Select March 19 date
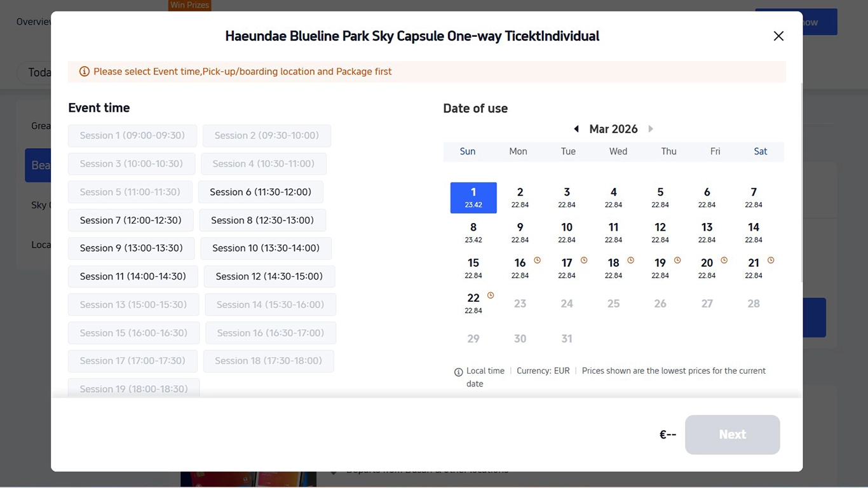The width and height of the screenshot is (868, 488). click(x=660, y=268)
